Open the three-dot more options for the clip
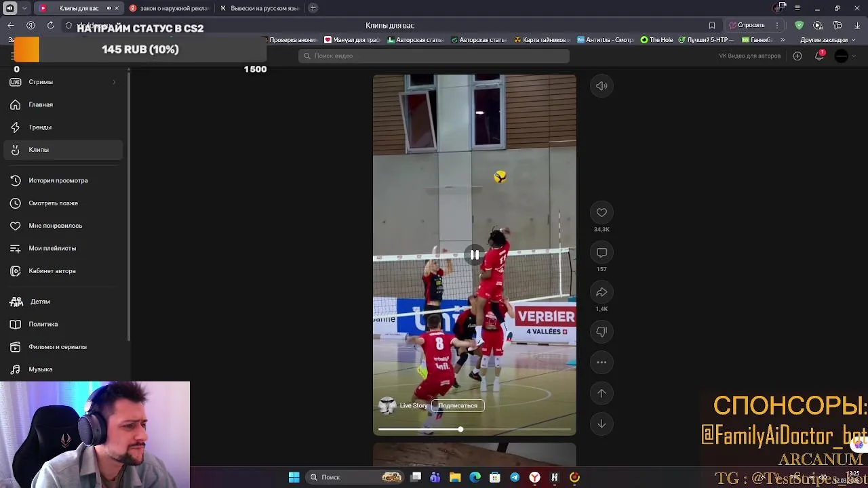 (601, 363)
